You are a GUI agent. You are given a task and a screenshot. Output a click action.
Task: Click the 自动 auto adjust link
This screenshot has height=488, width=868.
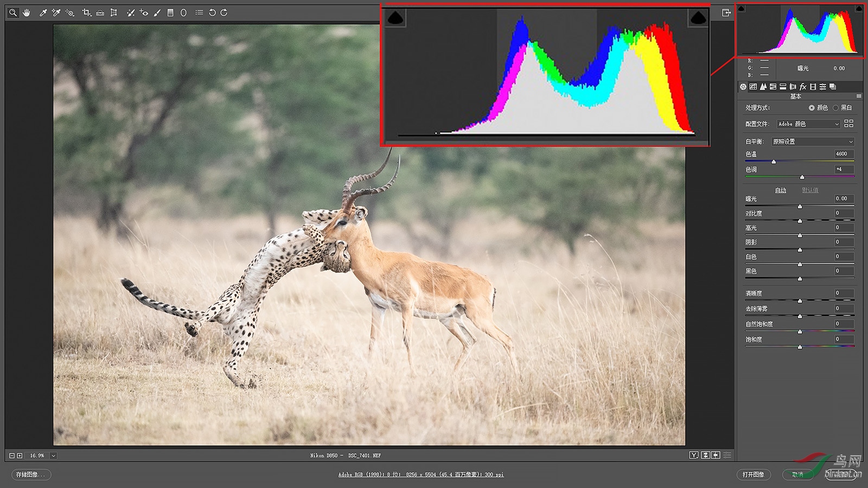[x=780, y=190]
